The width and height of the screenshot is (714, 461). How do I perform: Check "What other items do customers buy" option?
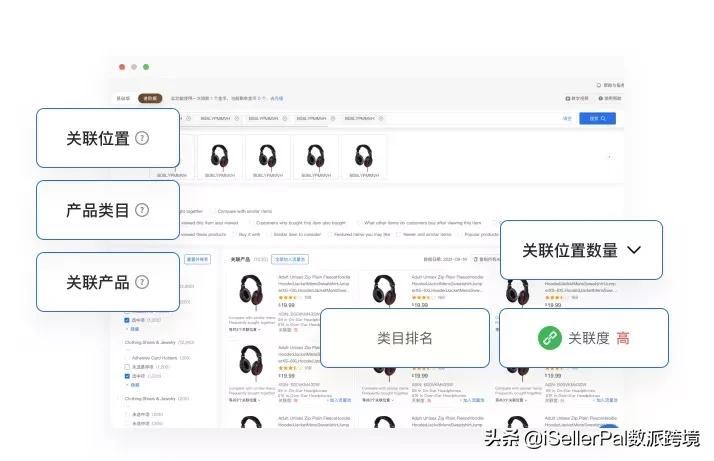click(359, 223)
